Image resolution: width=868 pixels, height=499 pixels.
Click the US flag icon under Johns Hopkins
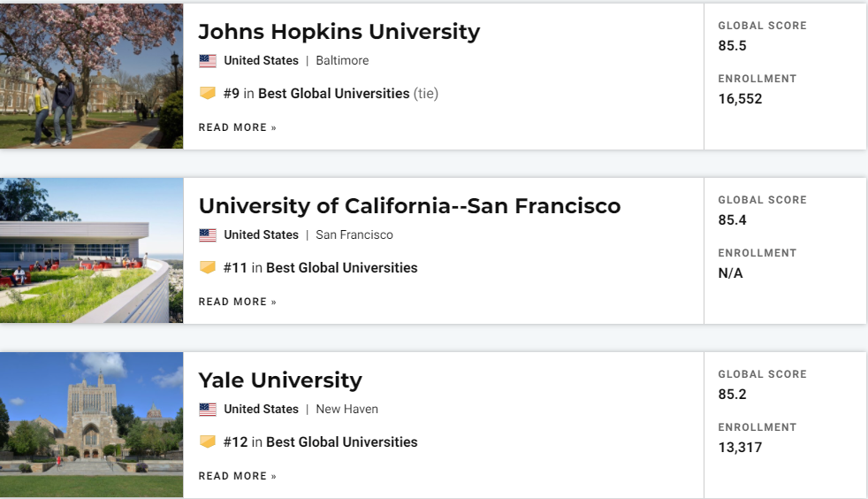pos(208,61)
